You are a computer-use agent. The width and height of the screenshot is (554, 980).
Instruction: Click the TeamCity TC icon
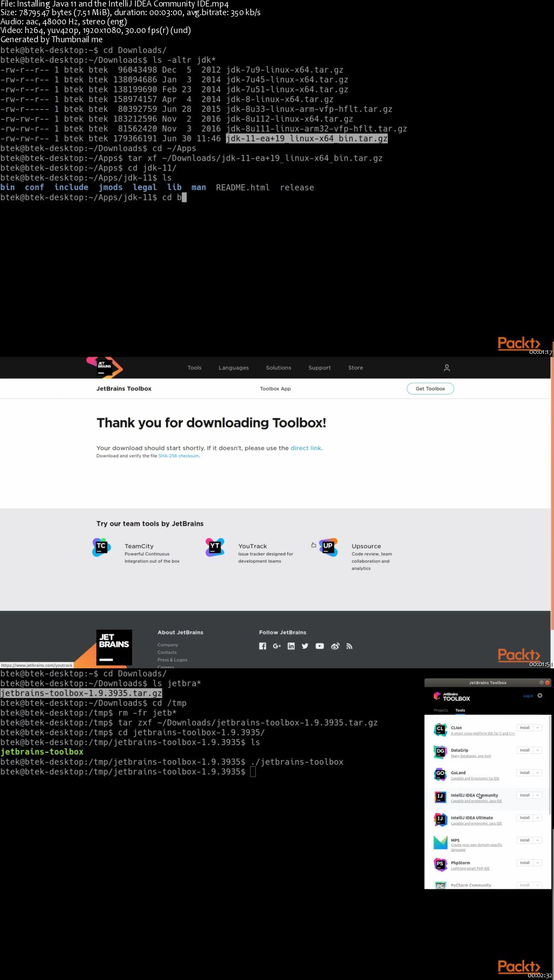tap(101, 547)
